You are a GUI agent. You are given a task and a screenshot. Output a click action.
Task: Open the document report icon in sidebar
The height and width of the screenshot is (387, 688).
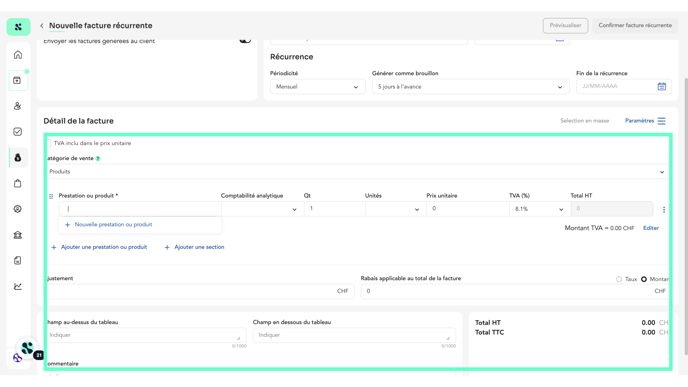coord(18,261)
